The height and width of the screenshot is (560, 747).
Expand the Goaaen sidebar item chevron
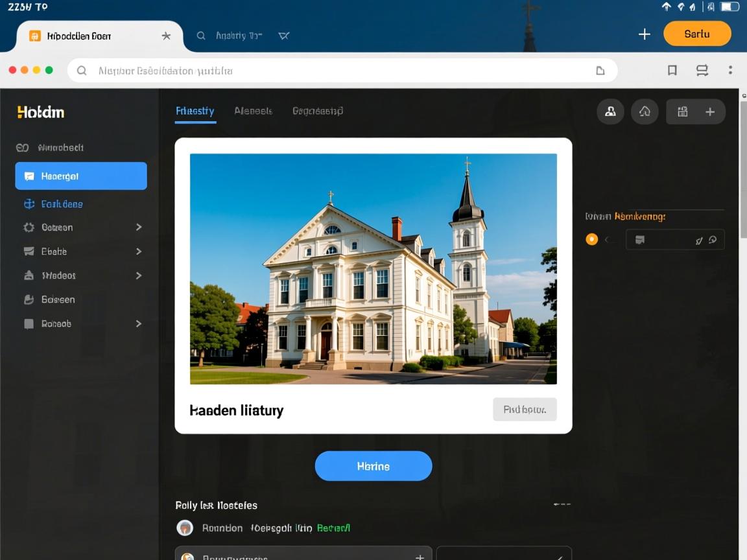pyautogui.click(x=138, y=227)
